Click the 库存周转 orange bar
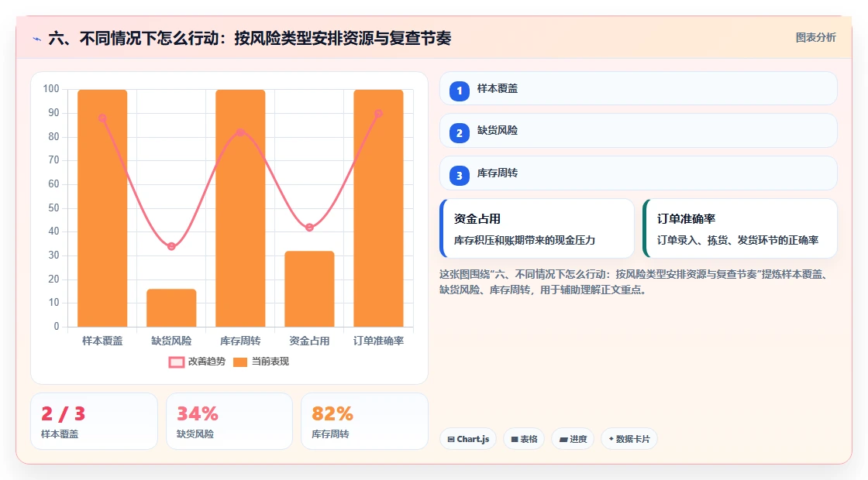The width and height of the screenshot is (868, 480). (x=240, y=208)
